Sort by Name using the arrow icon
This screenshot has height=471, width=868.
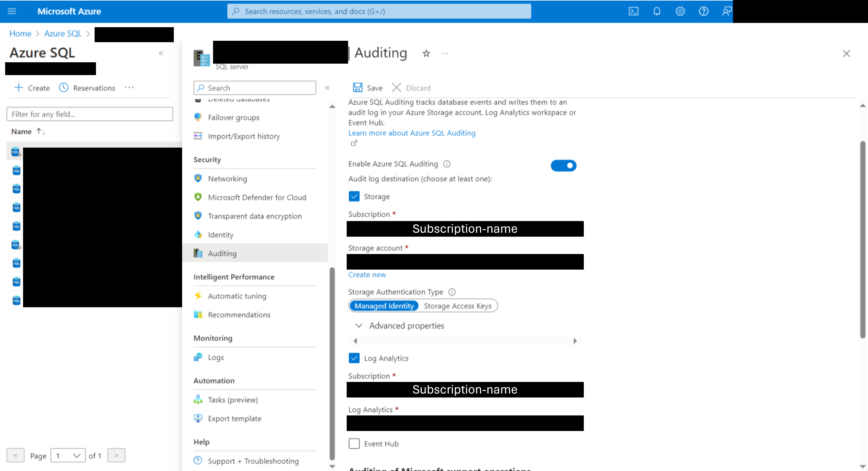pyautogui.click(x=41, y=131)
